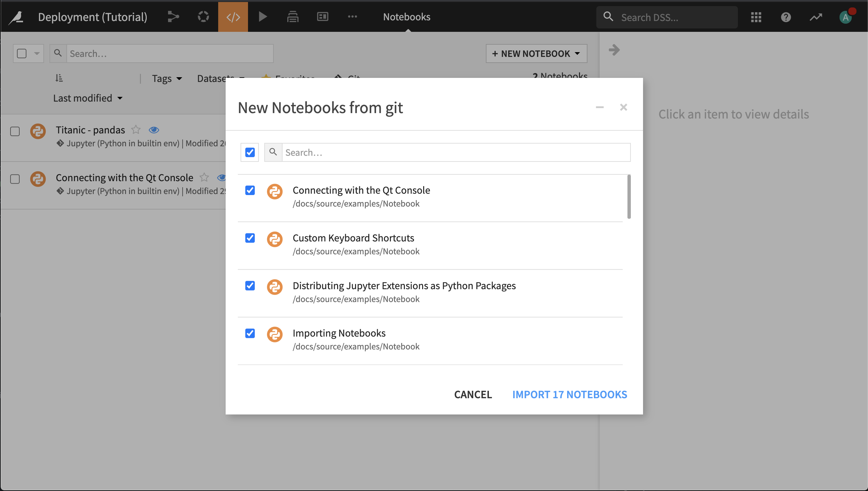Uncheck the Custom Keyboard Shortcuts notebook
The width and height of the screenshot is (868, 491).
point(250,238)
